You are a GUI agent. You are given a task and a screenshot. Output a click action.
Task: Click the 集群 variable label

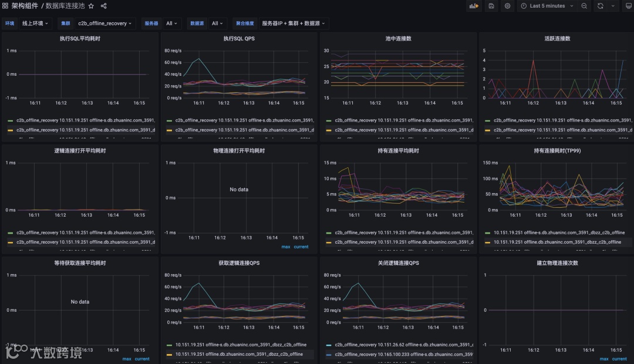tap(66, 23)
